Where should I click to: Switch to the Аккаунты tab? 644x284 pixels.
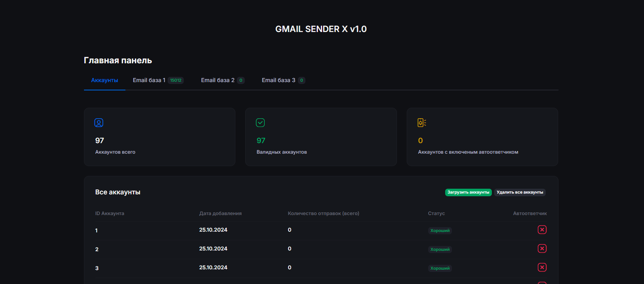click(x=105, y=80)
